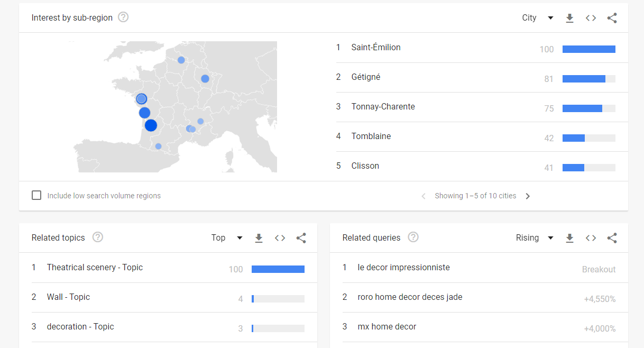Open embed code for sub-region panel
Image resolution: width=644 pixels, height=348 pixels.
tap(591, 18)
